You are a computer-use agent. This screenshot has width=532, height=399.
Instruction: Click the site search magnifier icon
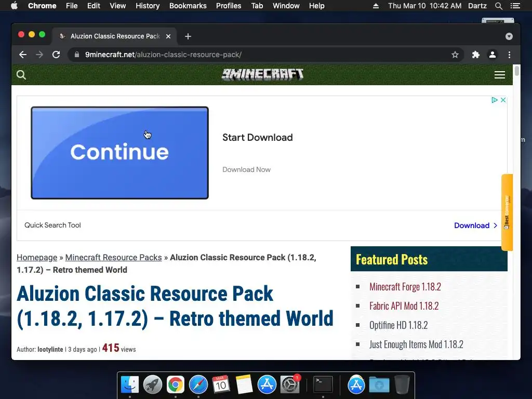pos(21,75)
